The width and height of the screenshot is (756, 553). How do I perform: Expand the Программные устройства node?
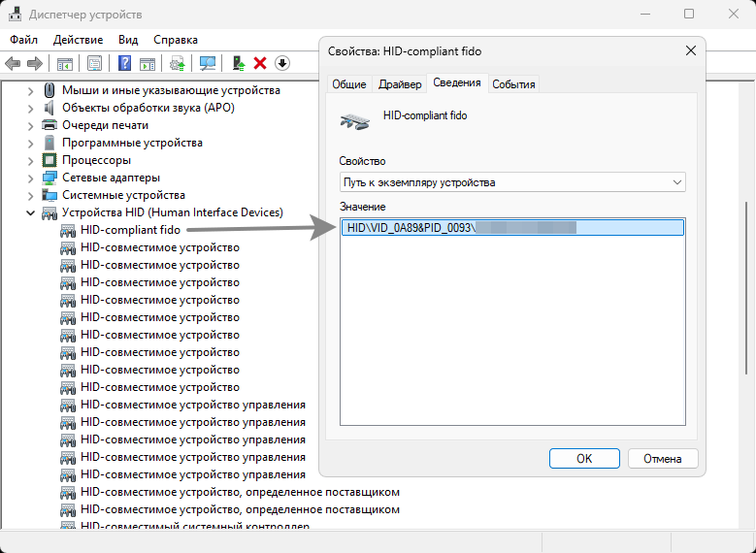coord(30,143)
